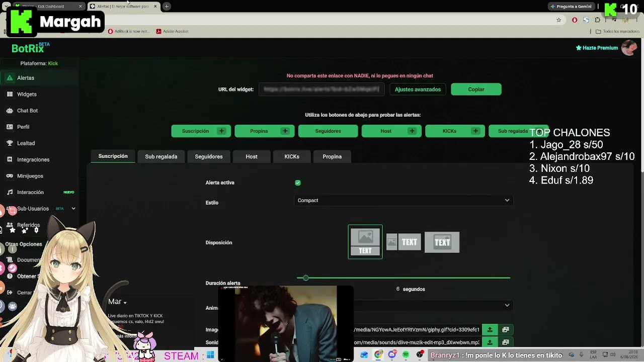Click the upload icon for the mp3 sound
The width and height of the screenshot is (644, 362).
[490, 342]
